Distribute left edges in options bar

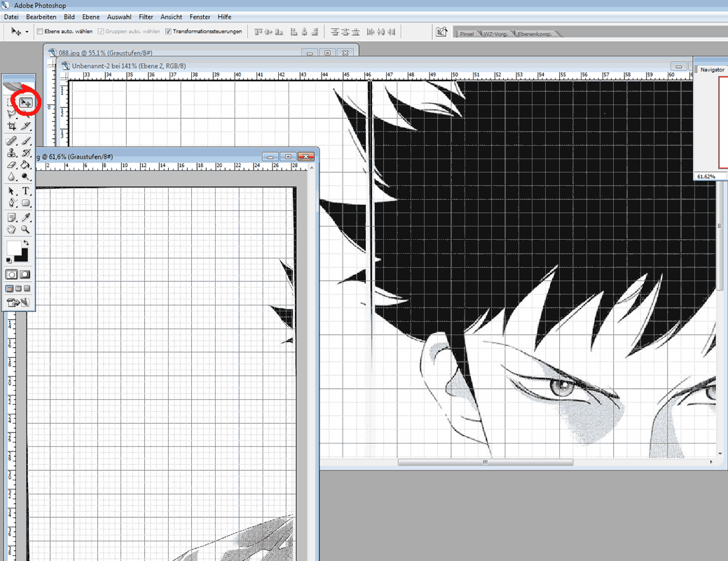pyautogui.click(x=371, y=32)
